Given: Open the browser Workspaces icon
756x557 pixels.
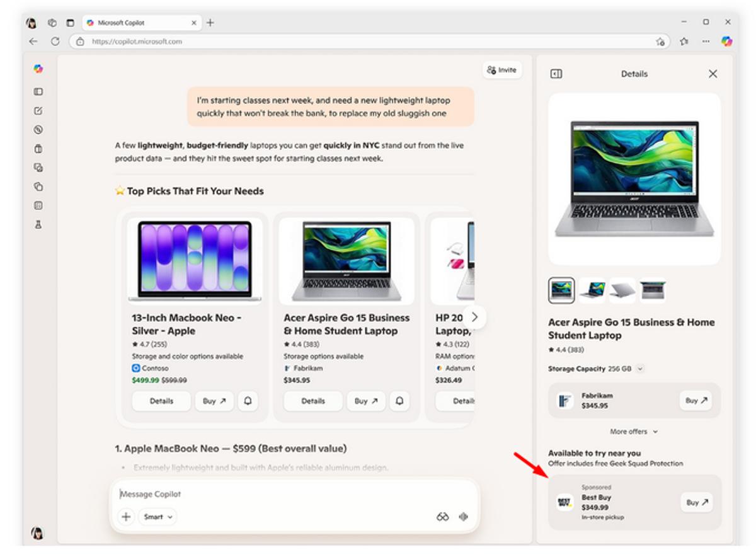Looking at the screenshot, I should coord(52,23).
